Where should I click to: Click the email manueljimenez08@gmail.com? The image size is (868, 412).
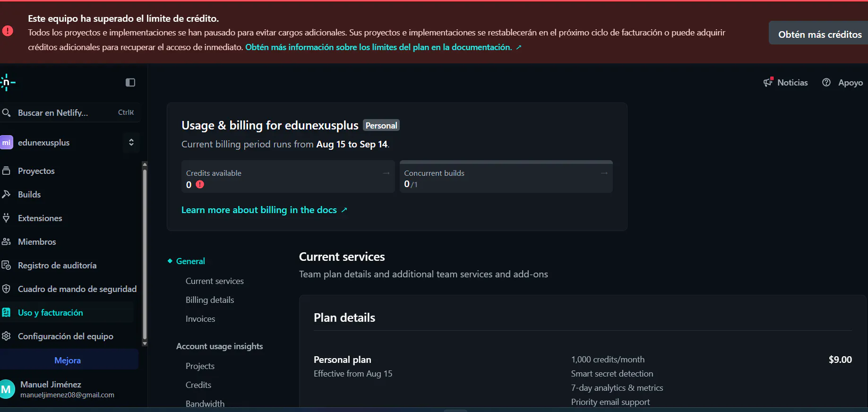coord(67,395)
